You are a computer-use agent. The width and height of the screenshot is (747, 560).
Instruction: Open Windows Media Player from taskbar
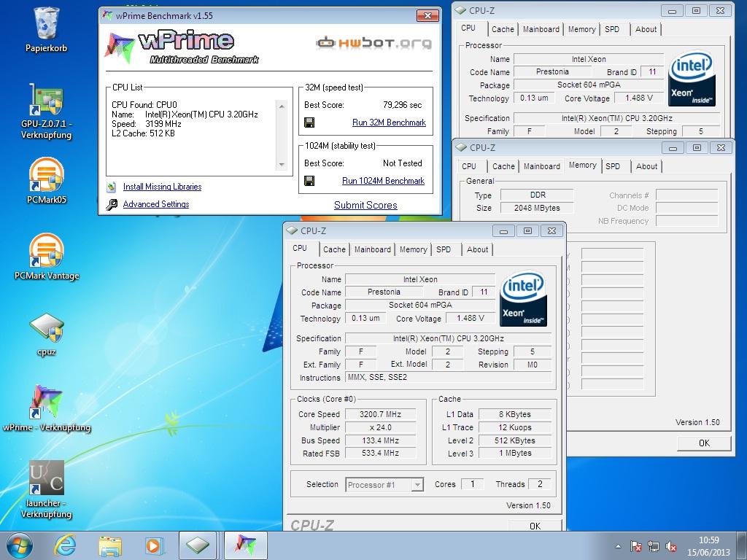tap(153, 545)
